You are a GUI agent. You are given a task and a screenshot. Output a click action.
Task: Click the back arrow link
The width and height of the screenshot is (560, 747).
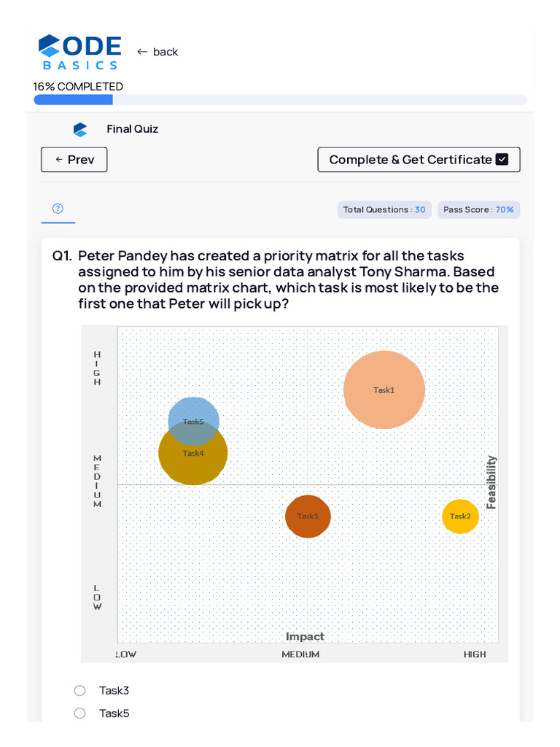157,52
